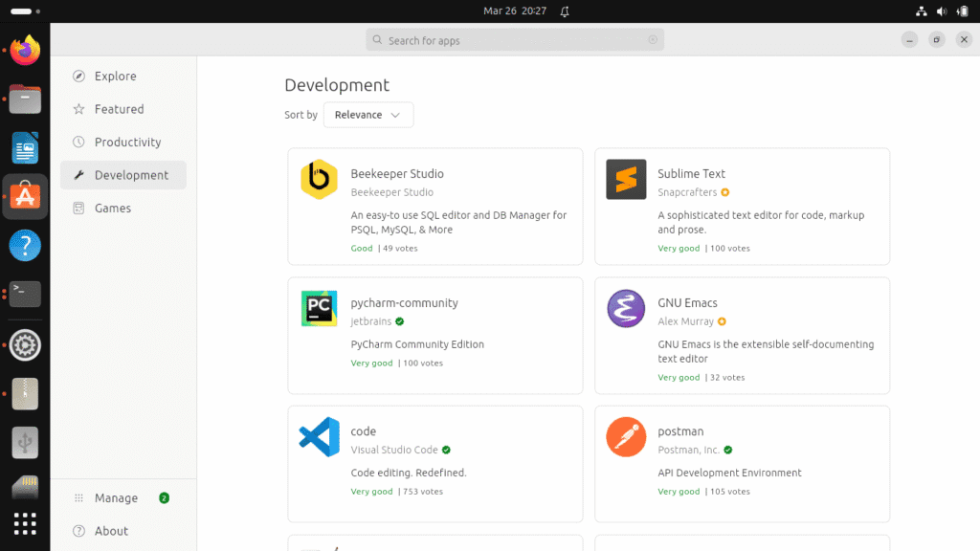Go to the Games category
980x551 pixels.
coord(123,208)
